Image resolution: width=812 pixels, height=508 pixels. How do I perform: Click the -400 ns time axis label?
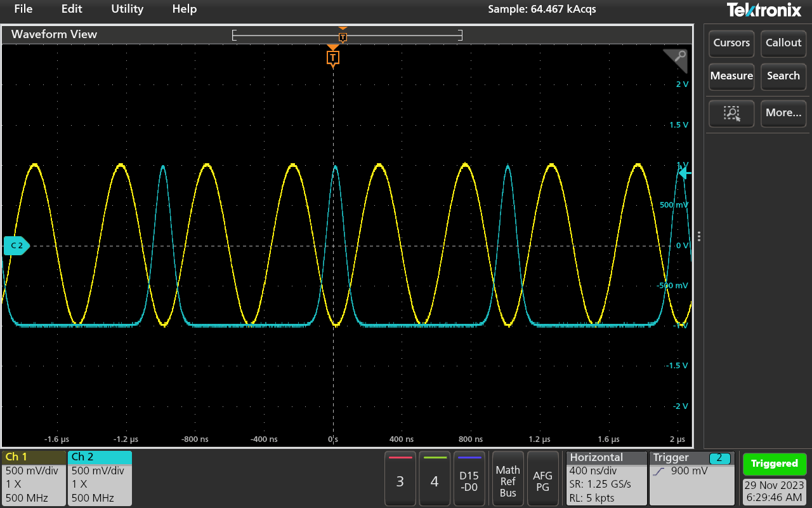point(263,439)
